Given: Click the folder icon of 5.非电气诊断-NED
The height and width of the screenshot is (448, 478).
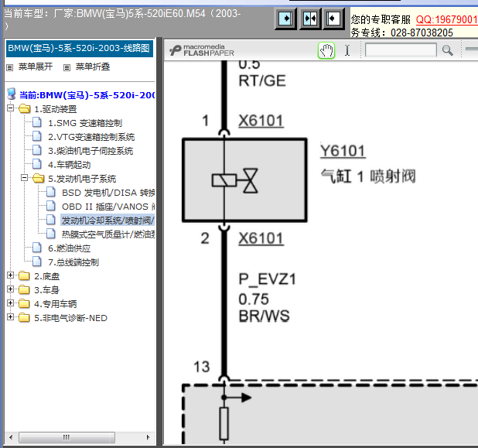Looking at the screenshot, I should (24, 318).
